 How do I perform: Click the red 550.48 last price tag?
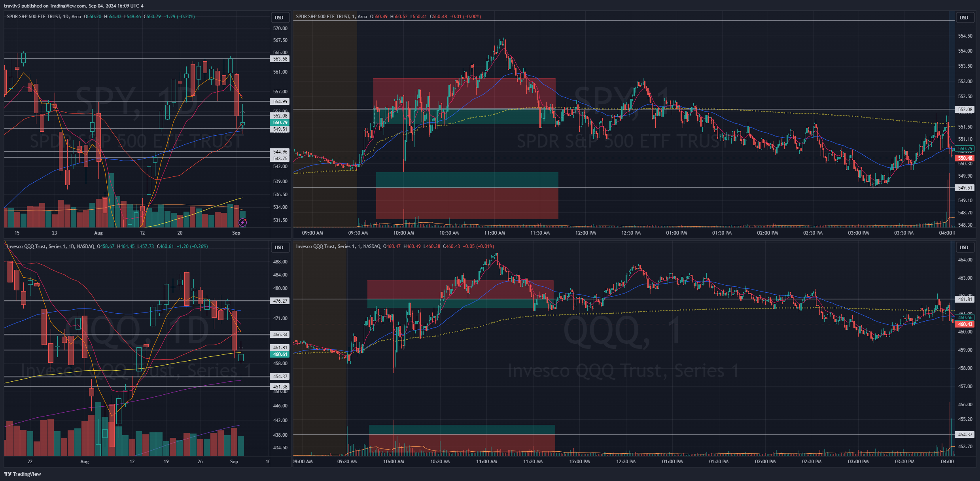[x=965, y=158]
